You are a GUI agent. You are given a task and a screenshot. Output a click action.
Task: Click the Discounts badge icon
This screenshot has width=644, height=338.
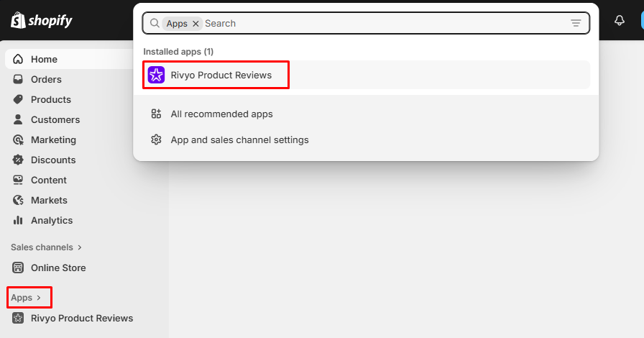[18, 160]
